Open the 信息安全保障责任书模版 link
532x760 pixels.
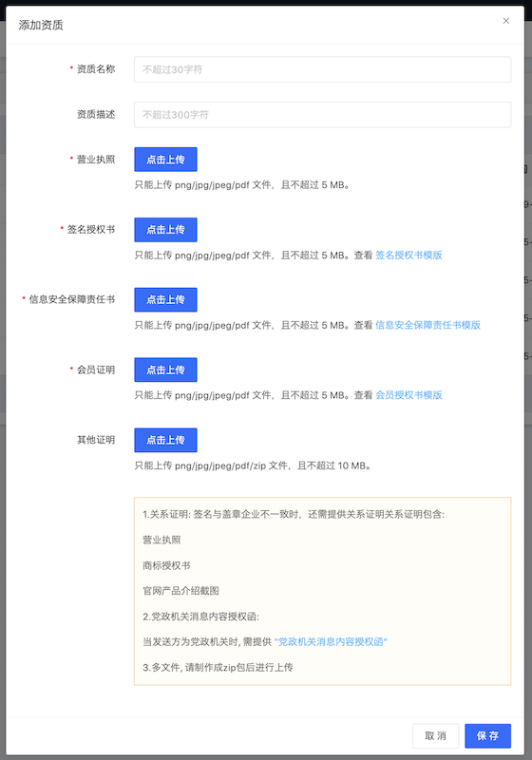pos(427,325)
